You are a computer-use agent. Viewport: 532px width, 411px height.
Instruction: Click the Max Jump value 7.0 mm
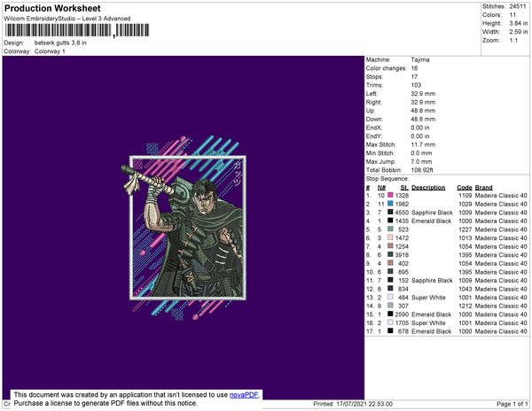(x=422, y=161)
